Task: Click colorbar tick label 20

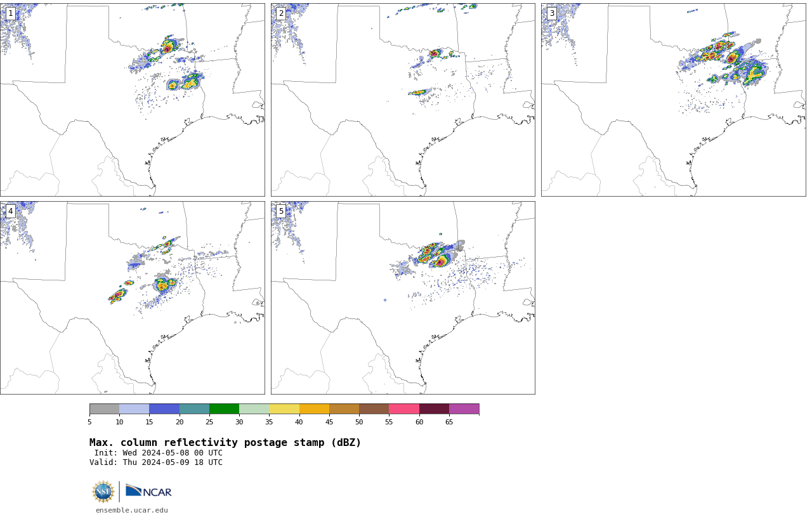Action: pyautogui.click(x=180, y=422)
